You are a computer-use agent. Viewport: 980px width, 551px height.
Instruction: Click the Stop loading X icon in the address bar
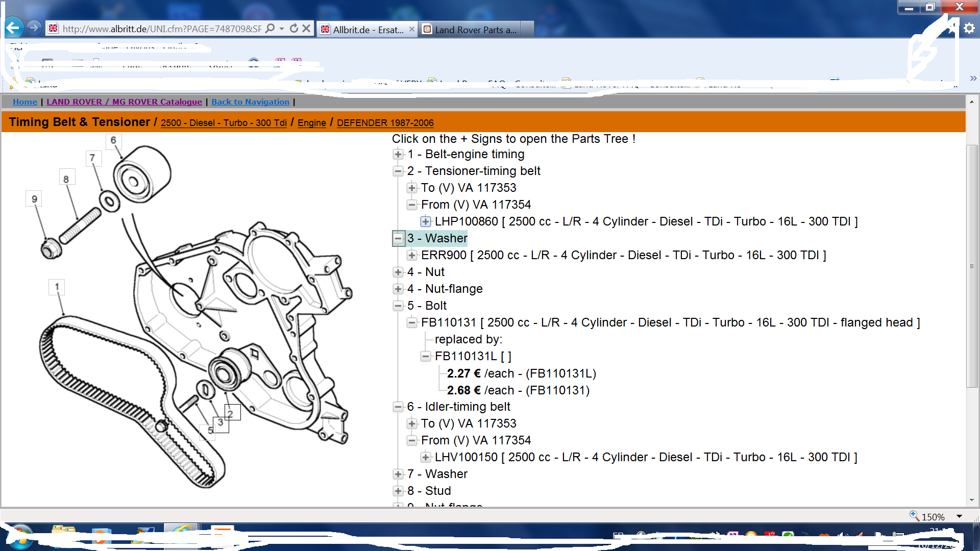306,29
